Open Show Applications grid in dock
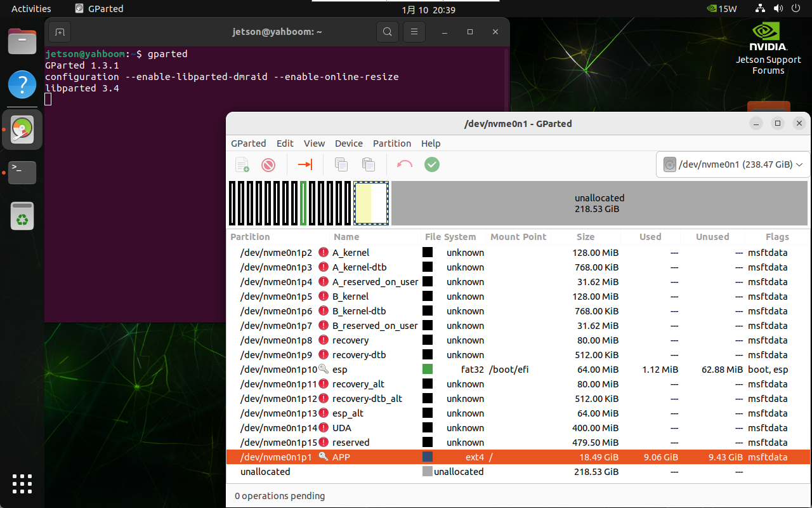The width and height of the screenshot is (812, 508). 22,483
